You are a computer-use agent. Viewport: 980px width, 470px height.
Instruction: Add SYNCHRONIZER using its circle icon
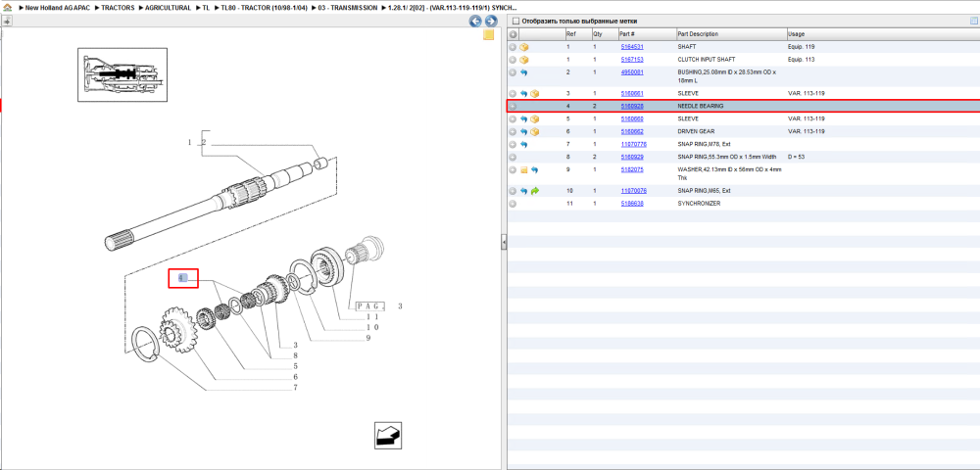click(x=513, y=204)
